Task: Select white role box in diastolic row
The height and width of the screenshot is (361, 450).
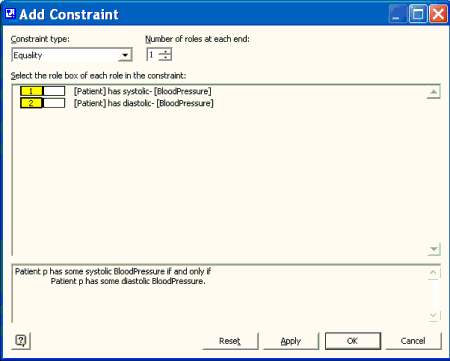Action: tap(54, 103)
